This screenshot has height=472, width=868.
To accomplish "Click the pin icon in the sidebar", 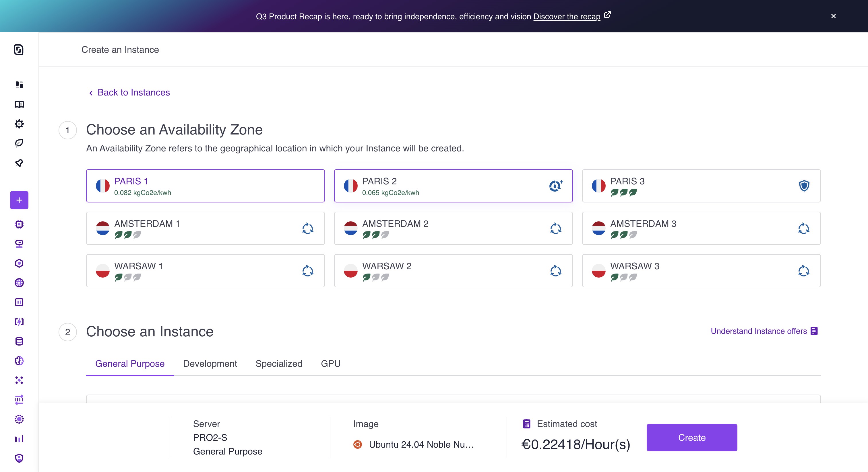I will coord(19,163).
